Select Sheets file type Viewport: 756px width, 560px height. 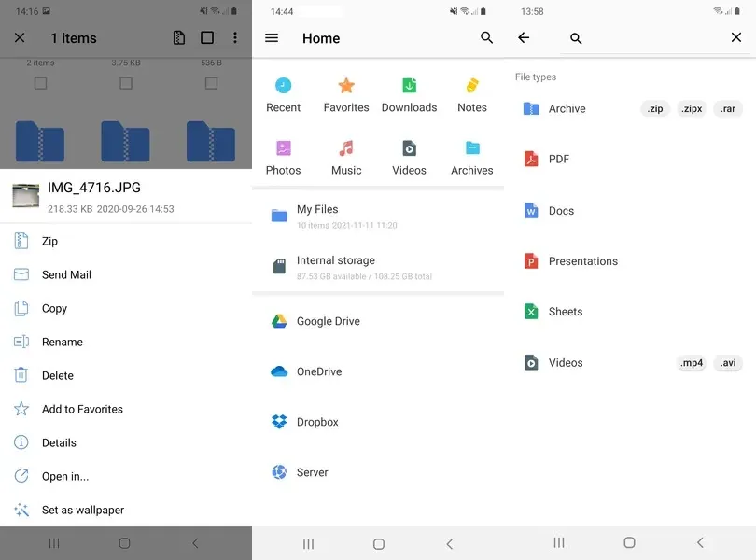(x=630, y=312)
